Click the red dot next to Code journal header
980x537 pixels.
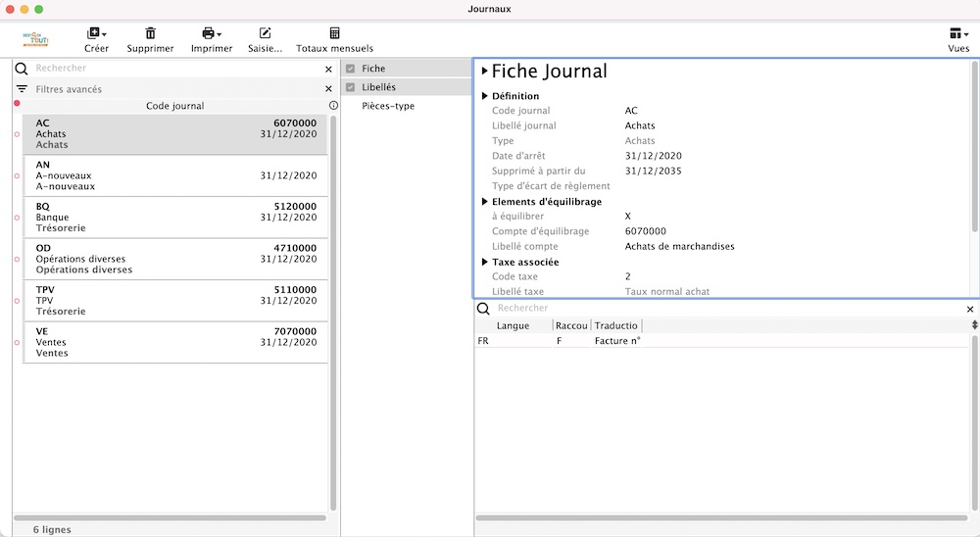[x=17, y=103]
